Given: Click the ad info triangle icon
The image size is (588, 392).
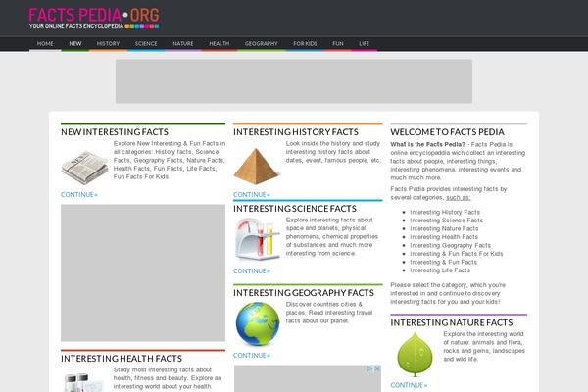Looking at the screenshot, I should point(369,368).
